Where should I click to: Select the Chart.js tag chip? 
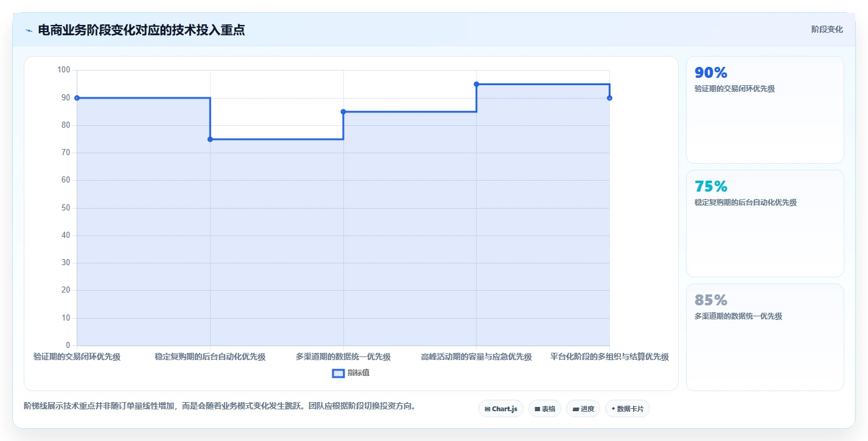coord(501,409)
